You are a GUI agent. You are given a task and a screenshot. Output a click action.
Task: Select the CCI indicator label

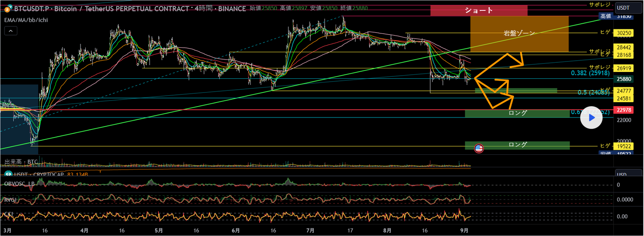coord(8,214)
